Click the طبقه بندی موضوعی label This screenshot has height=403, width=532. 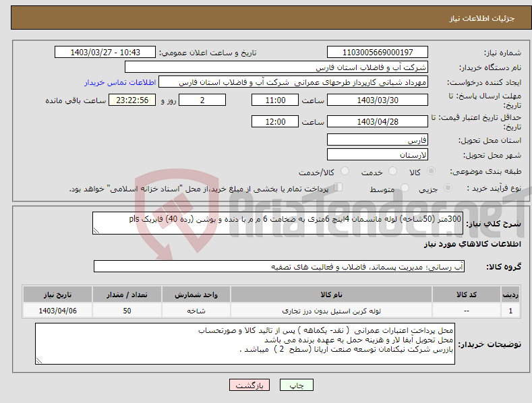[x=485, y=172]
